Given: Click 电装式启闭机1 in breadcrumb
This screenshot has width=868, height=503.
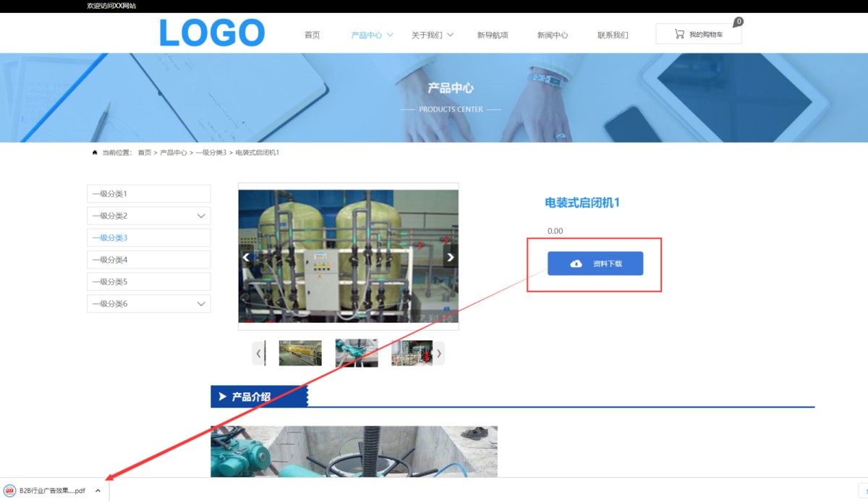Looking at the screenshot, I should [258, 153].
